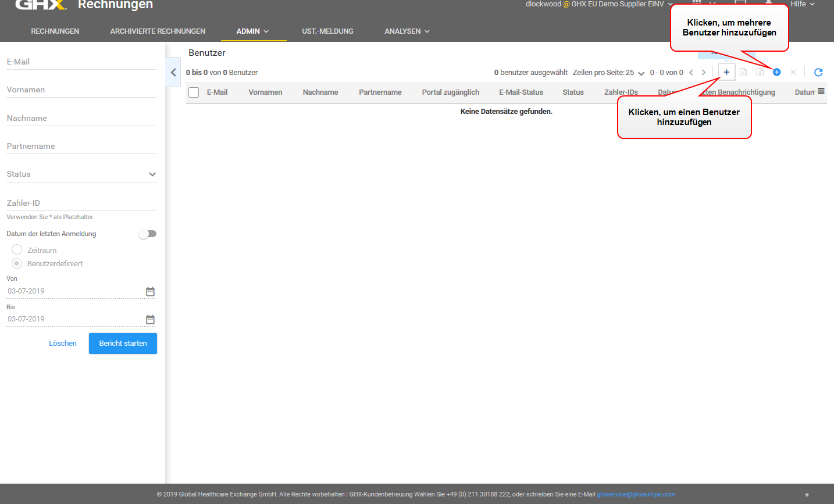Click the Partnername filter field
The height and width of the screenshot is (504, 834).
[x=81, y=146]
